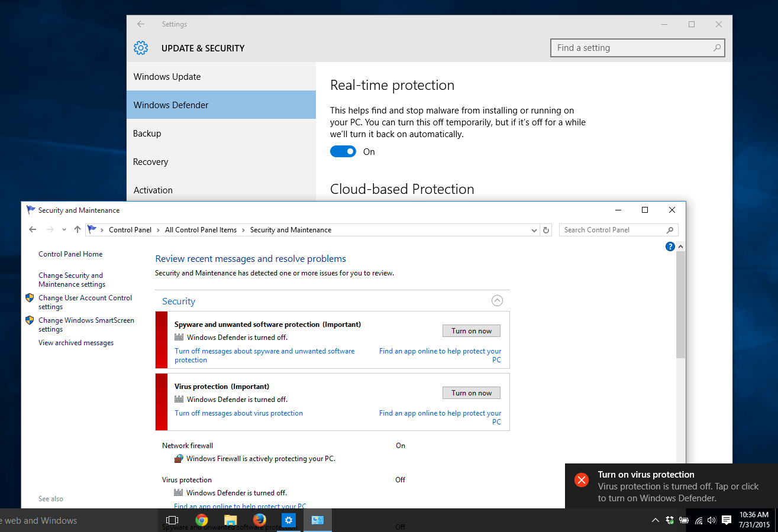Screen dimensions: 778x532
Task: Open View archived messages
Action: click(76, 342)
